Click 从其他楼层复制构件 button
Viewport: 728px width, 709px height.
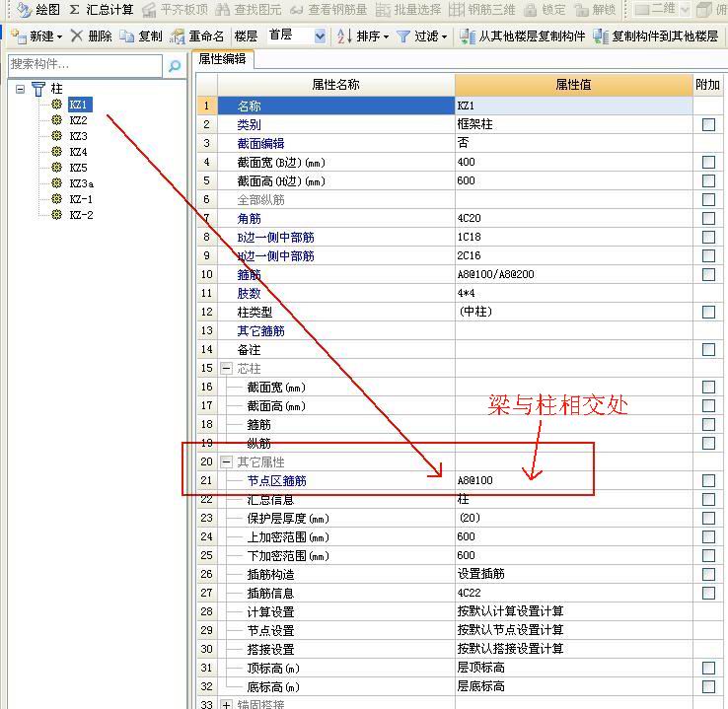pos(522,35)
